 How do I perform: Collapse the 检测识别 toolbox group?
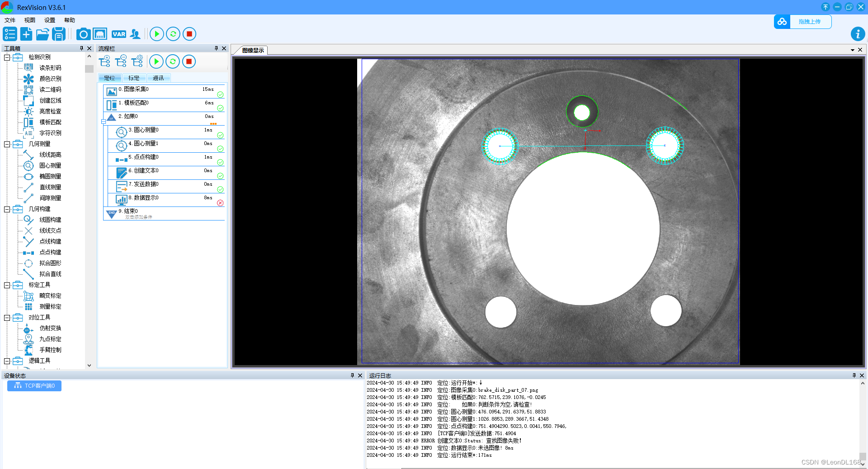pos(7,57)
